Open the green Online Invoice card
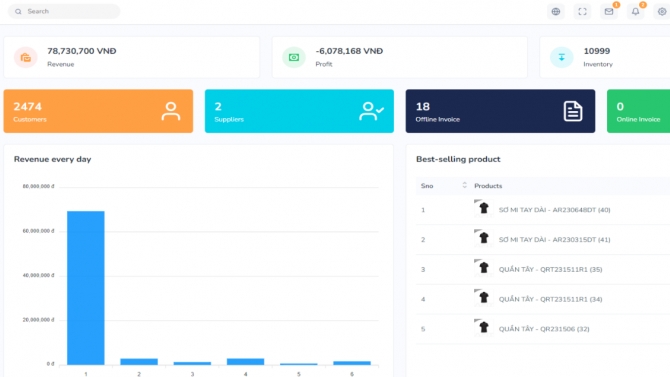 pos(638,111)
